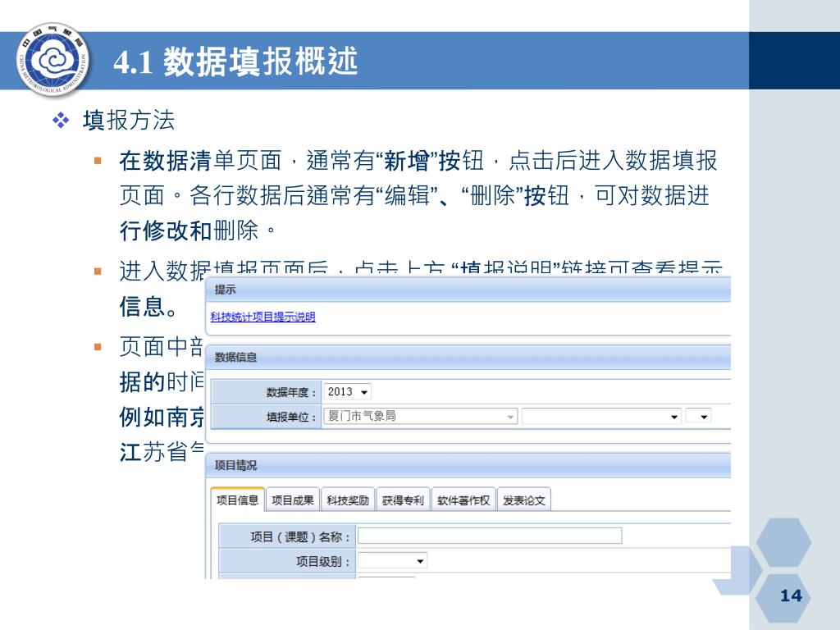Image resolution: width=840 pixels, height=630 pixels.
Task: Switch to the 项目成果 tab
Action: (x=293, y=500)
